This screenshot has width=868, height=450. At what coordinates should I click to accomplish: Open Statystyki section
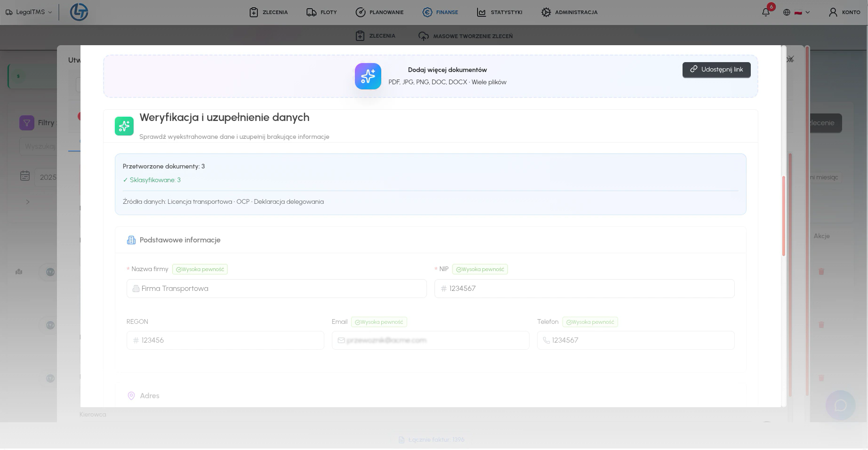tap(499, 12)
